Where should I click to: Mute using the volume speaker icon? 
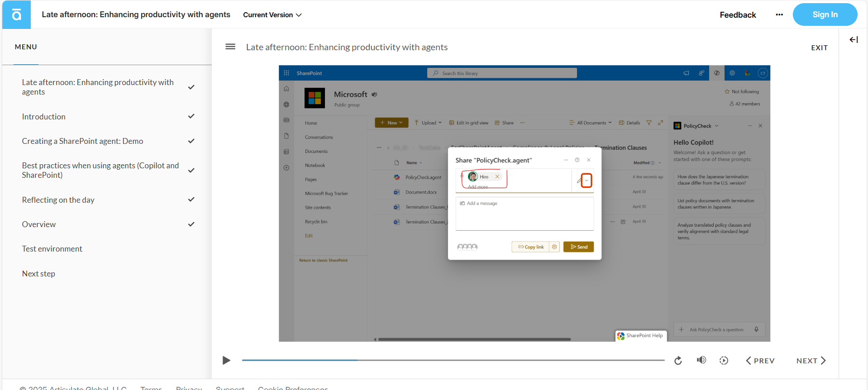coord(701,360)
